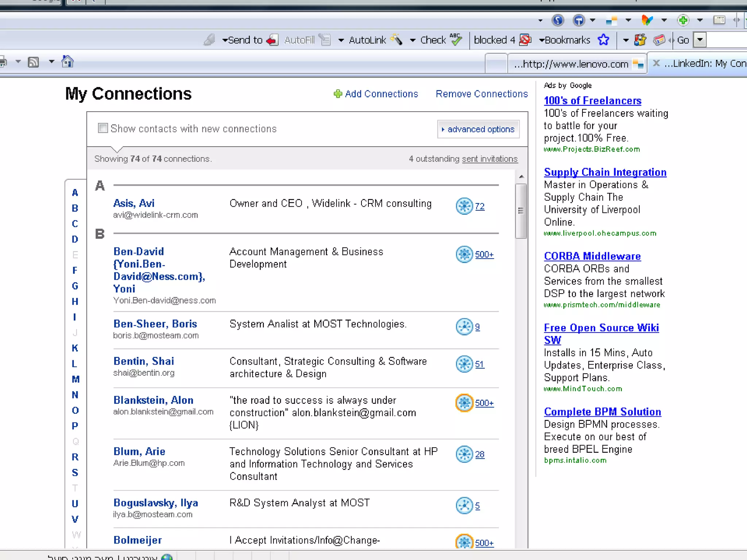747x560 pixels.
Task: Click Asis Avi's connections network icon
Action: click(464, 206)
